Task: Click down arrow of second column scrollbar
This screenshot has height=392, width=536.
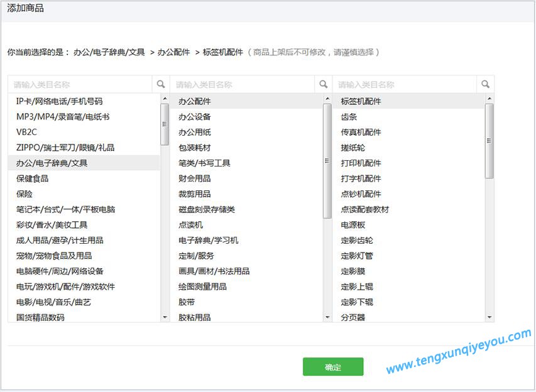Action: pyautogui.click(x=327, y=317)
